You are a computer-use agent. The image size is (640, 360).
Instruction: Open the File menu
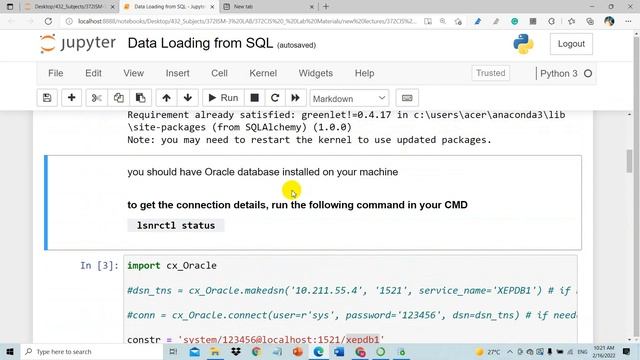56,73
